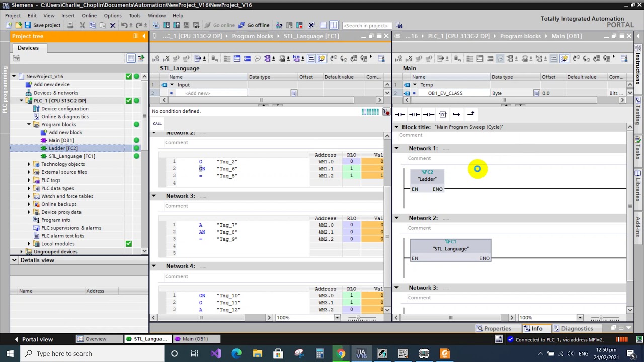Click Add new device in tree

tap(52, 84)
